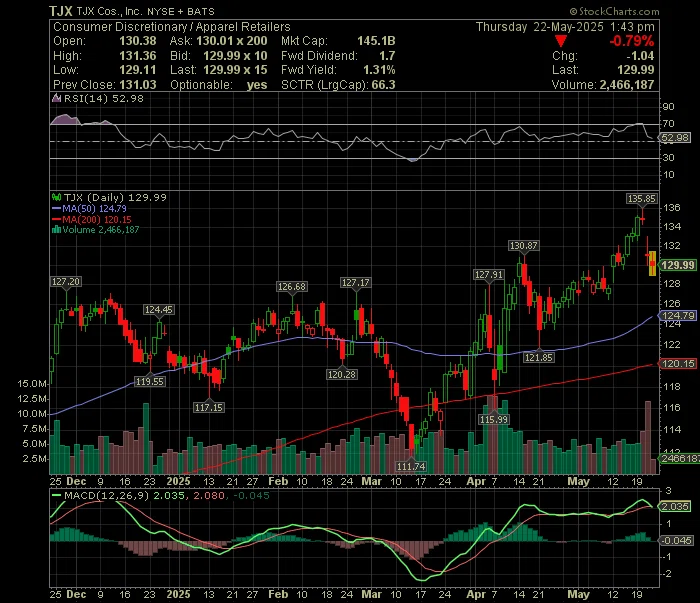Click the Prev Close 131.03 value
700x603 pixels.
(138, 85)
